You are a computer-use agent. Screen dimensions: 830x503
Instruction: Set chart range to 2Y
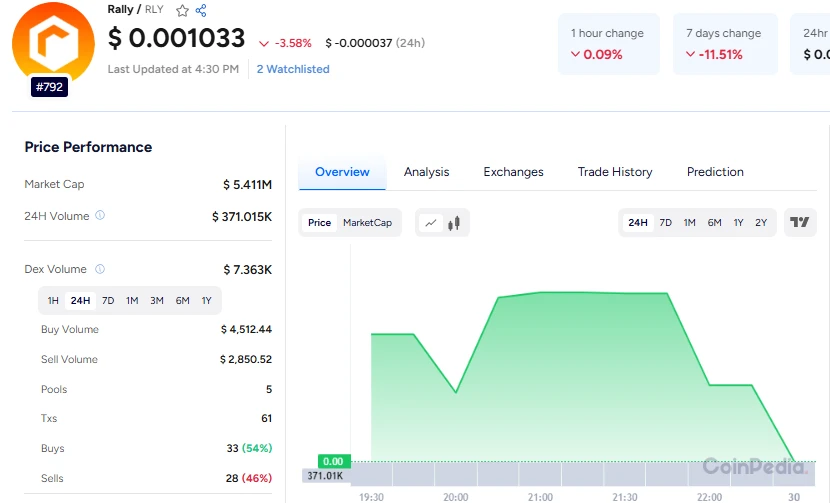[x=761, y=223]
